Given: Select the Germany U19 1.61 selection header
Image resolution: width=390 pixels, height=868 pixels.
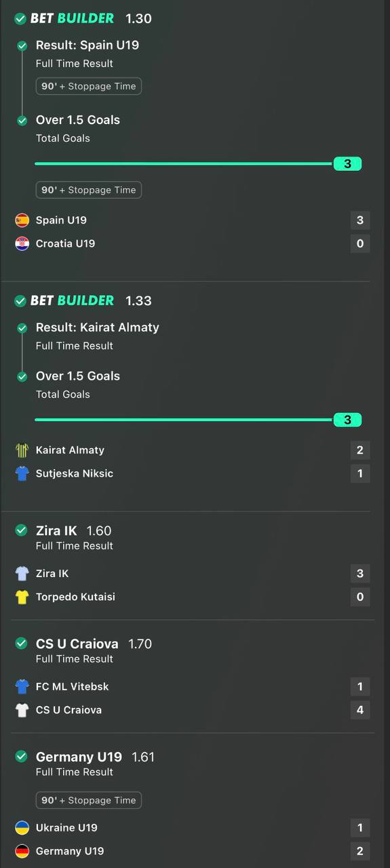Looking at the screenshot, I should pyautogui.click(x=95, y=757).
